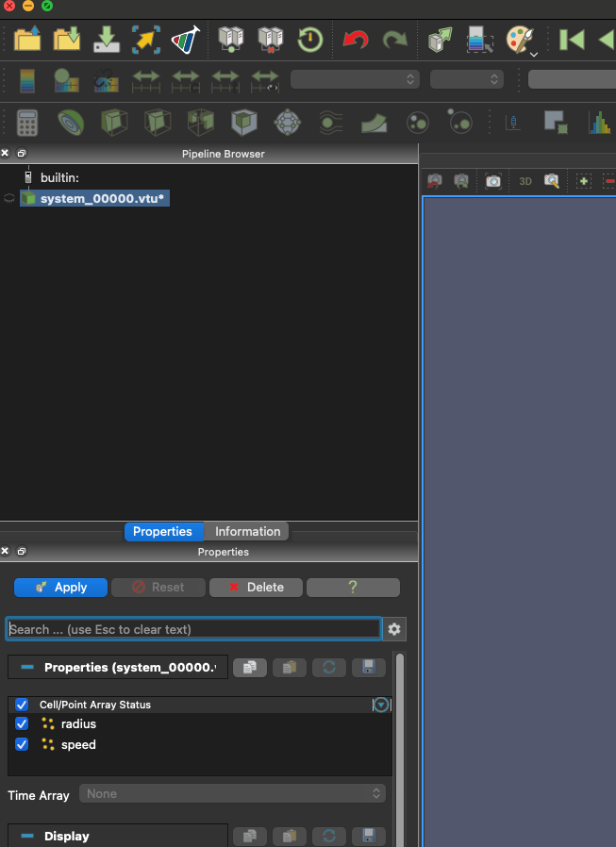Open the color palette loader icon

[x=520, y=40]
